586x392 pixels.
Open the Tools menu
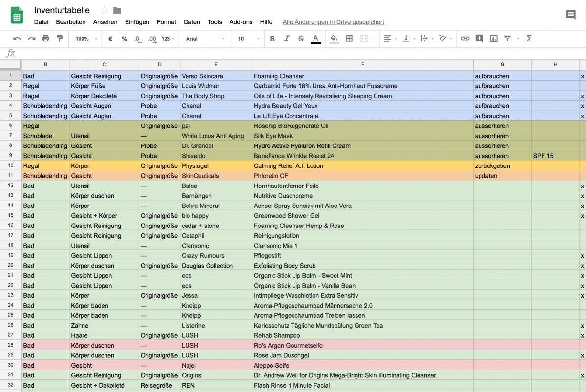point(215,22)
